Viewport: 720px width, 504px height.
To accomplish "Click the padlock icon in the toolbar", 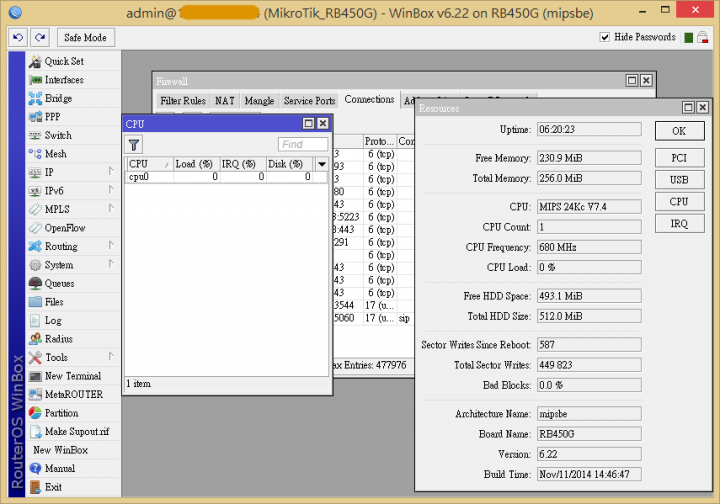I will click(x=702, y=37).
